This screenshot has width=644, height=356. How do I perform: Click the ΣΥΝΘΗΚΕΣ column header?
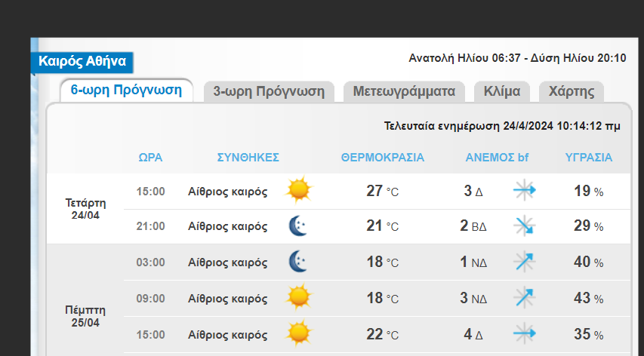coord(248,158)
